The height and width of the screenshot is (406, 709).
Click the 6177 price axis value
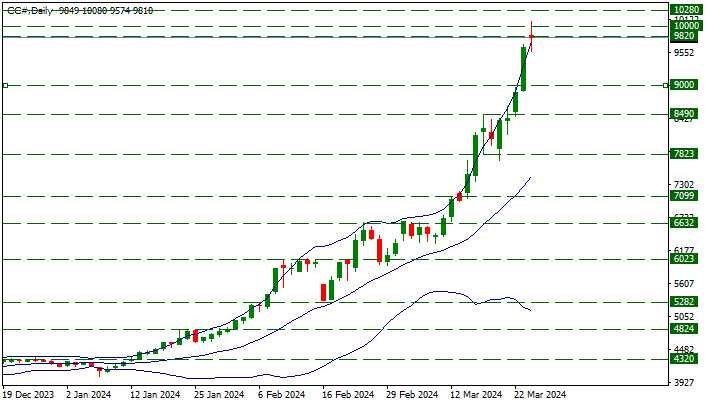[x=684, y=250]
